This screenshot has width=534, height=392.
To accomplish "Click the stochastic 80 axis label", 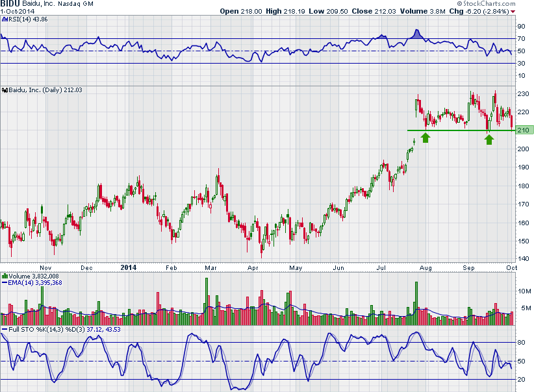I will (522, 343).
